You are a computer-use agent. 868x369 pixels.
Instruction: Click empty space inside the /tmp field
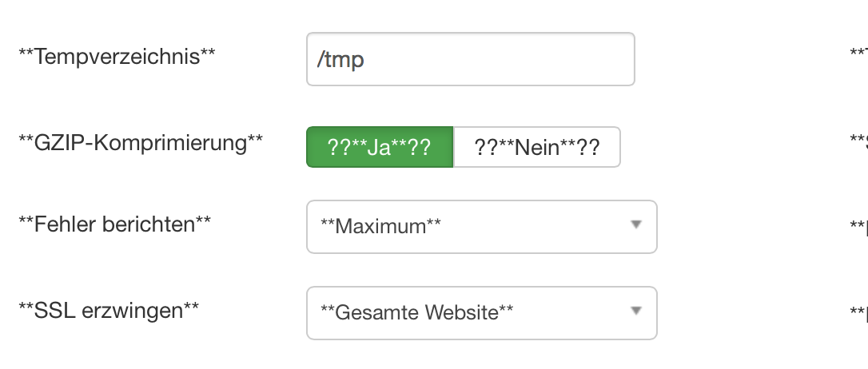click(x=520, y=59)
